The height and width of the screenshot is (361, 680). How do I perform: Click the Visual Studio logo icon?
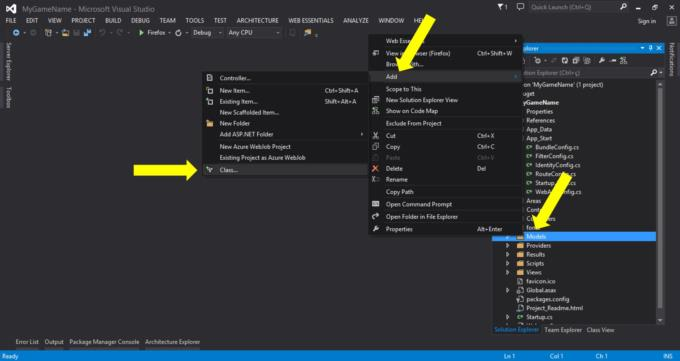(x=11, y=8)
